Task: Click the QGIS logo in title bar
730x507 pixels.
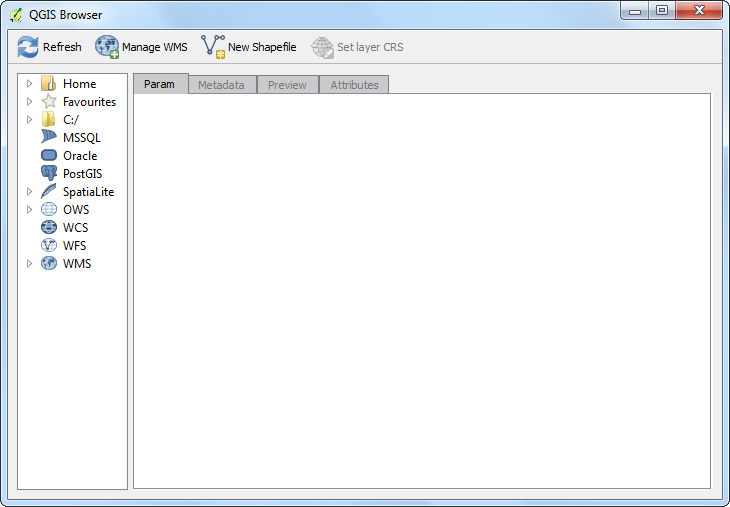Action: coord(15,15)
